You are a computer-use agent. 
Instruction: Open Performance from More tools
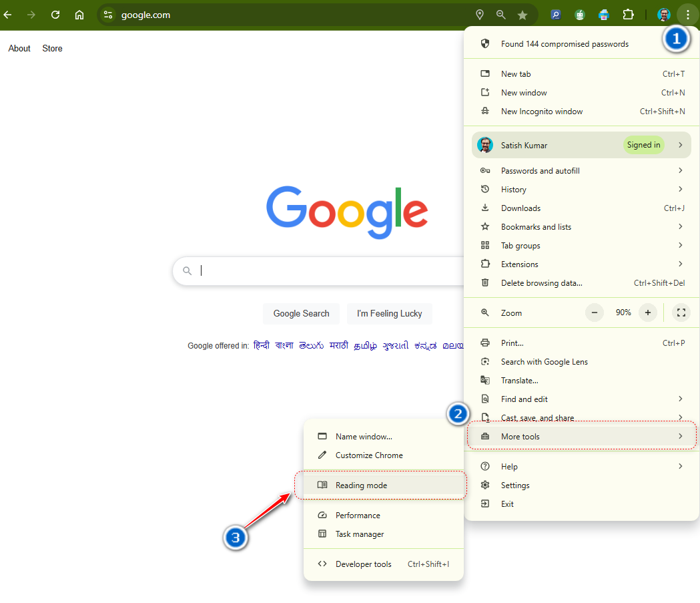[x=384, y=516]
